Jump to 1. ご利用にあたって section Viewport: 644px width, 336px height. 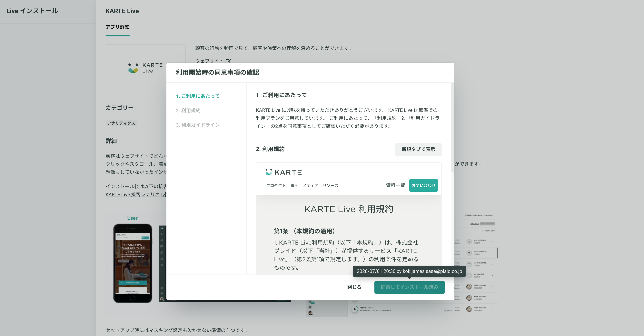[197, 96]
